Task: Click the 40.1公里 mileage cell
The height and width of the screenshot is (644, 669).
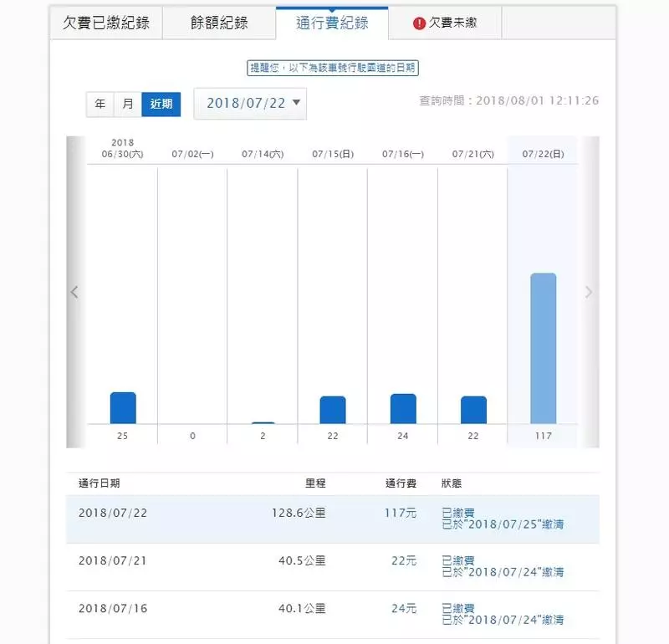Action: point(302,608)
